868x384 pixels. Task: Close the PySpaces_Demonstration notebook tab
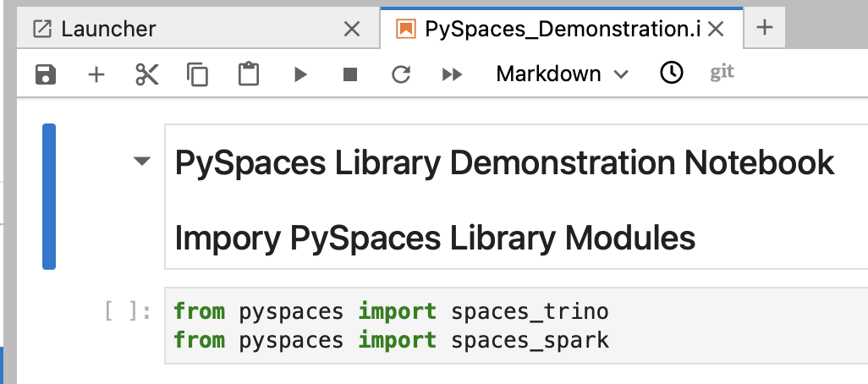715,29
